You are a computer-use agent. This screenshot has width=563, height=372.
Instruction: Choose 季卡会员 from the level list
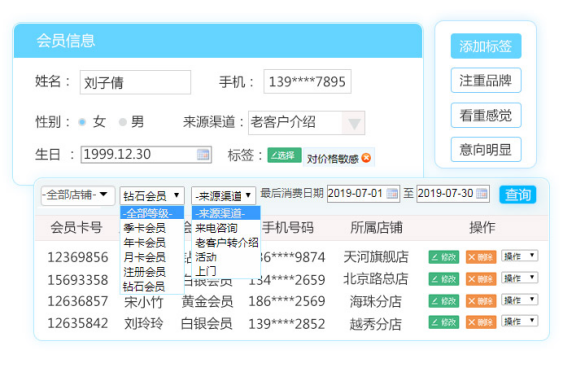(152, 228)
